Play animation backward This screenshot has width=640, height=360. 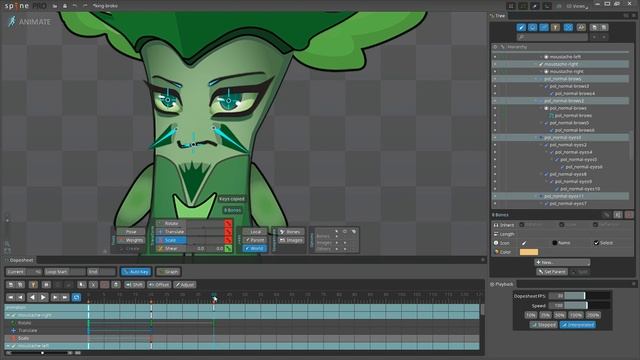pos(32,297)
